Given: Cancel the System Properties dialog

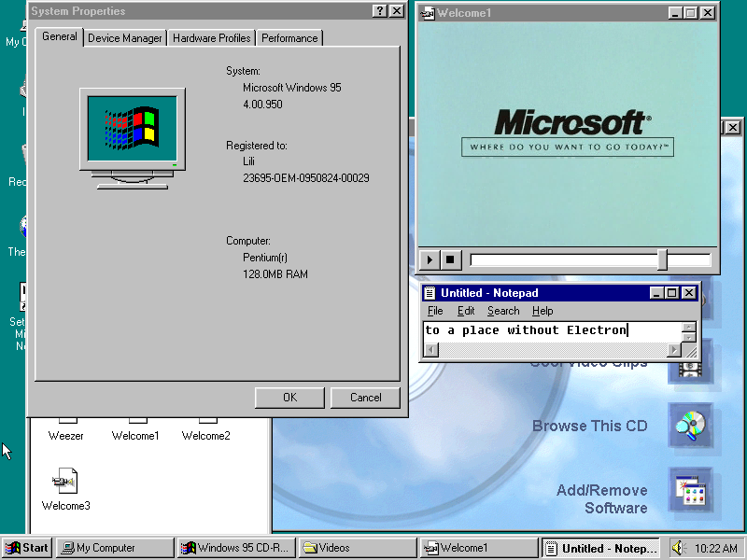Looking at the screenshot, I should [365, 398].
